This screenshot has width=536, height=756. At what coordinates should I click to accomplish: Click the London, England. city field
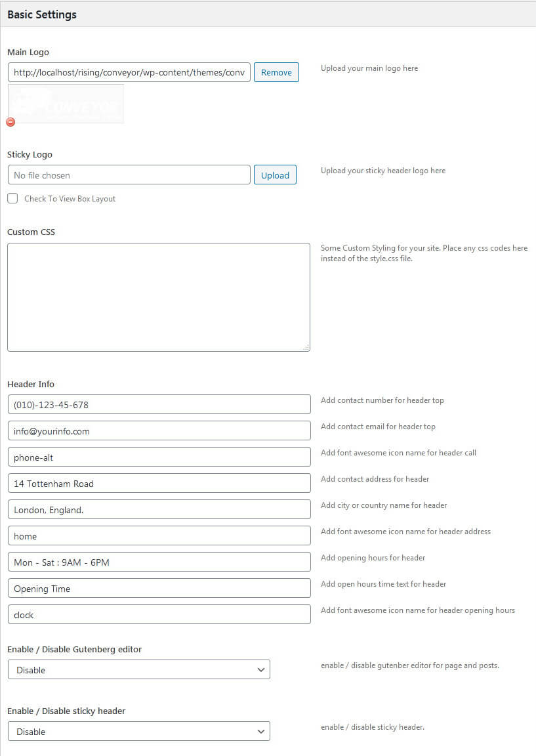tap(158, 509)
